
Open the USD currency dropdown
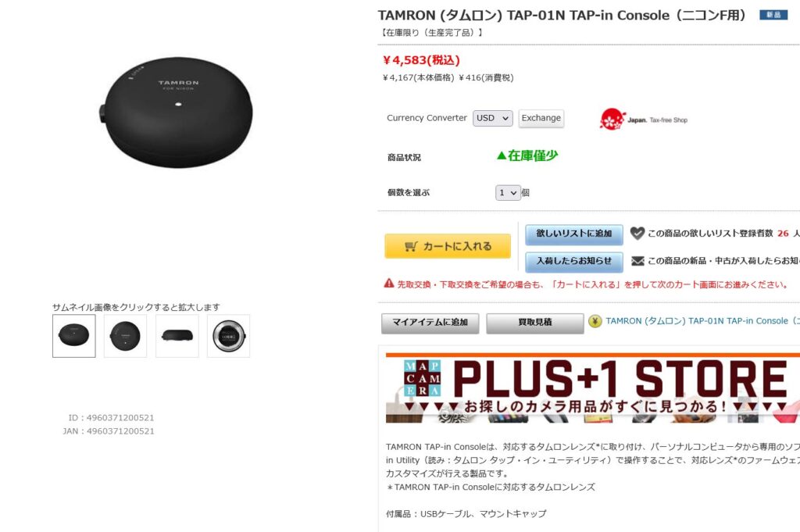[x=492, y=118]
